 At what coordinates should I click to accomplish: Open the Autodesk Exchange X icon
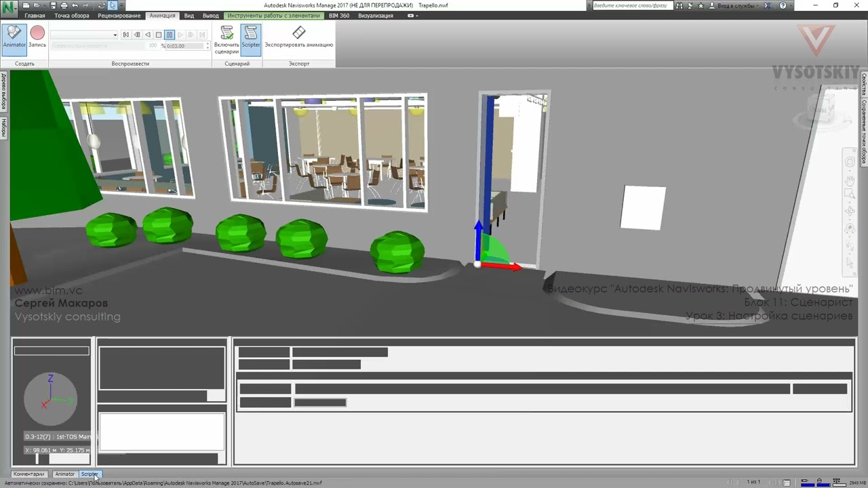pyautogui.click(x=767, y=5)
